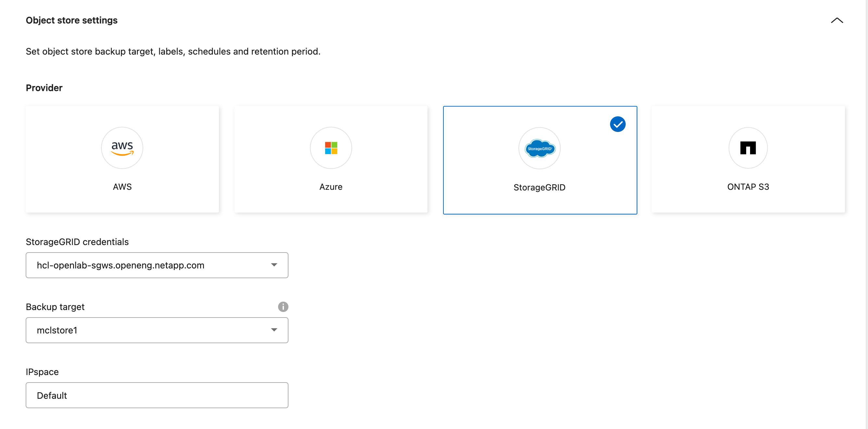Click the Object store settings heading
The height and width of the screenshot is (429, 868).
tap(72, 20)
